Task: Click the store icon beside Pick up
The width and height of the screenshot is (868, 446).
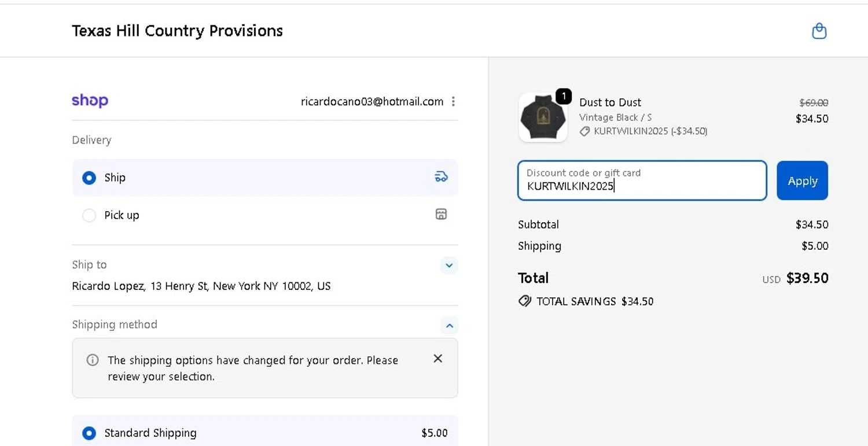Action: tap(441, 215)
